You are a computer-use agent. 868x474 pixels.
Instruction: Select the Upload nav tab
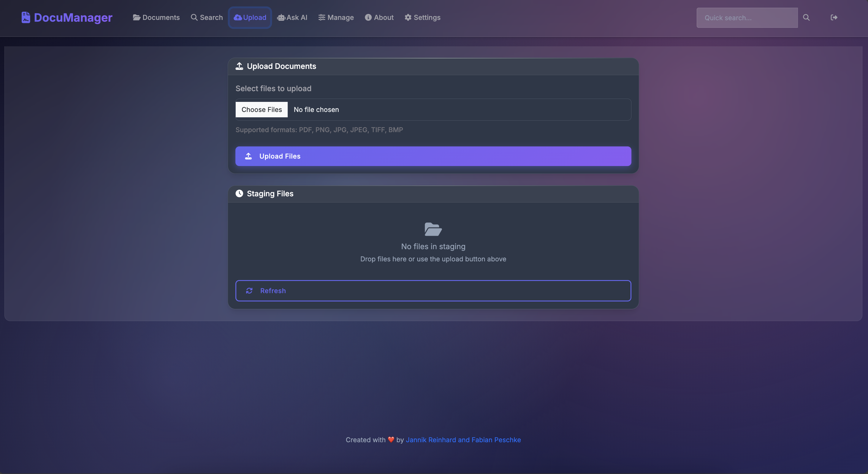[x=250, y=18]
